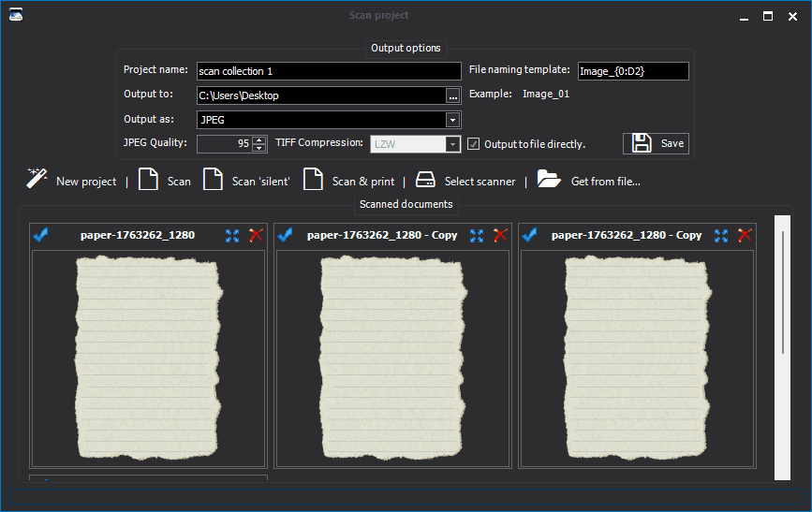
Task: Expand the second document, first '- Copy' card
Action: (477, 236)
